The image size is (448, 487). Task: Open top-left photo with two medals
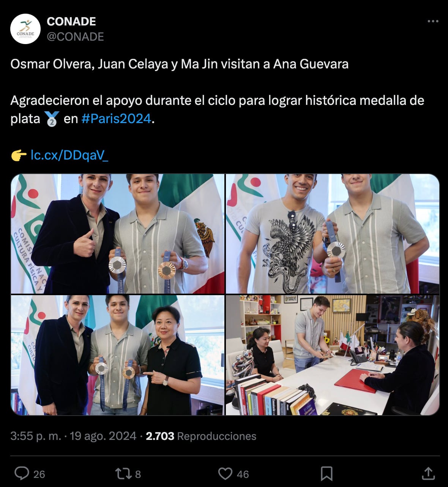click(117, 234)
